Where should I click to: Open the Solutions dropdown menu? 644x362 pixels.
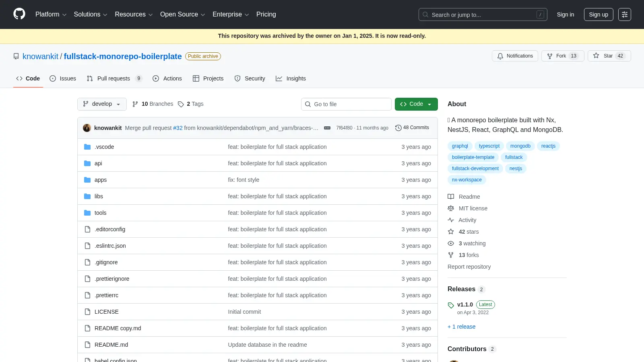(x=91, y=14)
